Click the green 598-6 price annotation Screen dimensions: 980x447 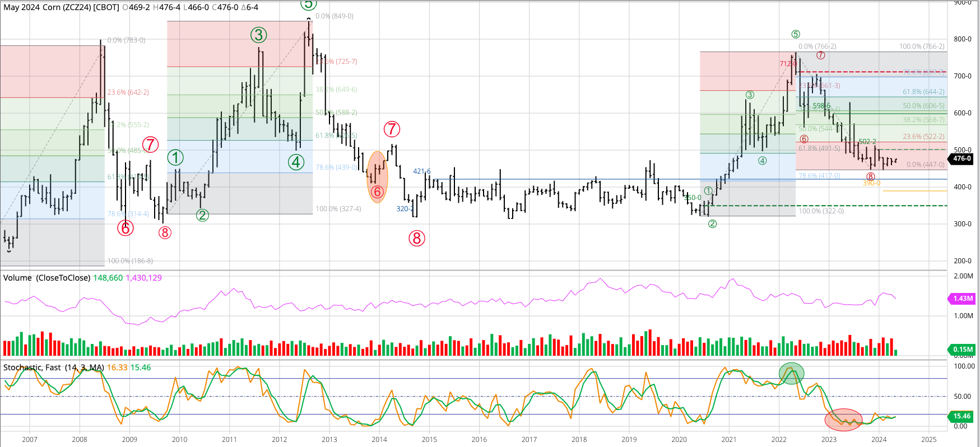(x=821, y=106)
